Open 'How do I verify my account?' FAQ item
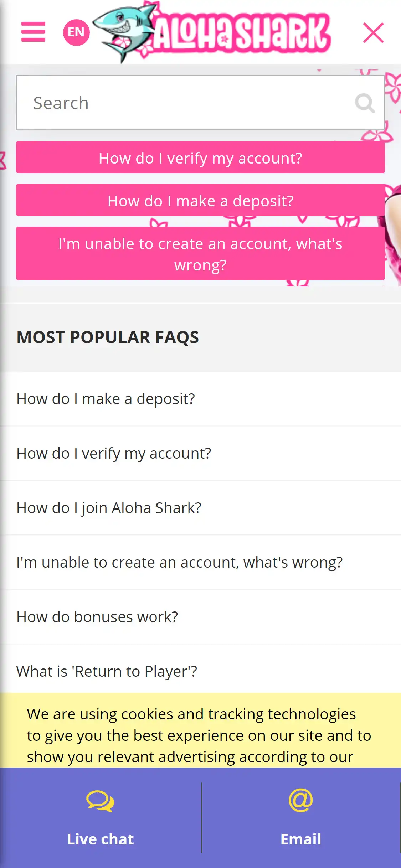Screen dimensions: 401x868 114,454
